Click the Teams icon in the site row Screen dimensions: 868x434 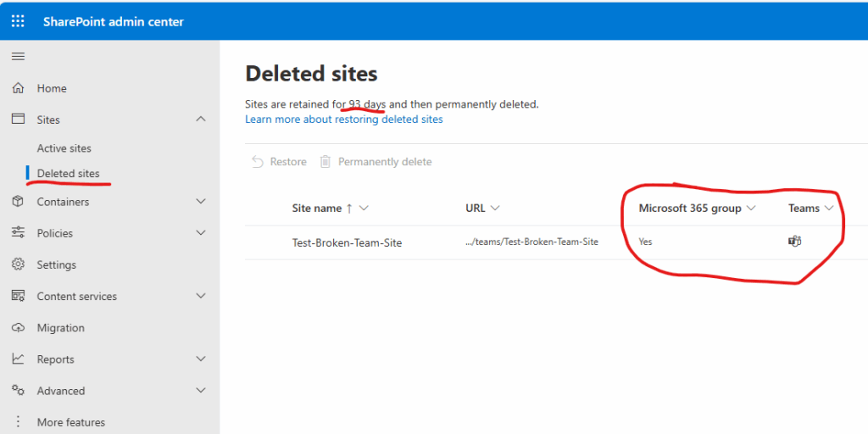tap(795, 242)
